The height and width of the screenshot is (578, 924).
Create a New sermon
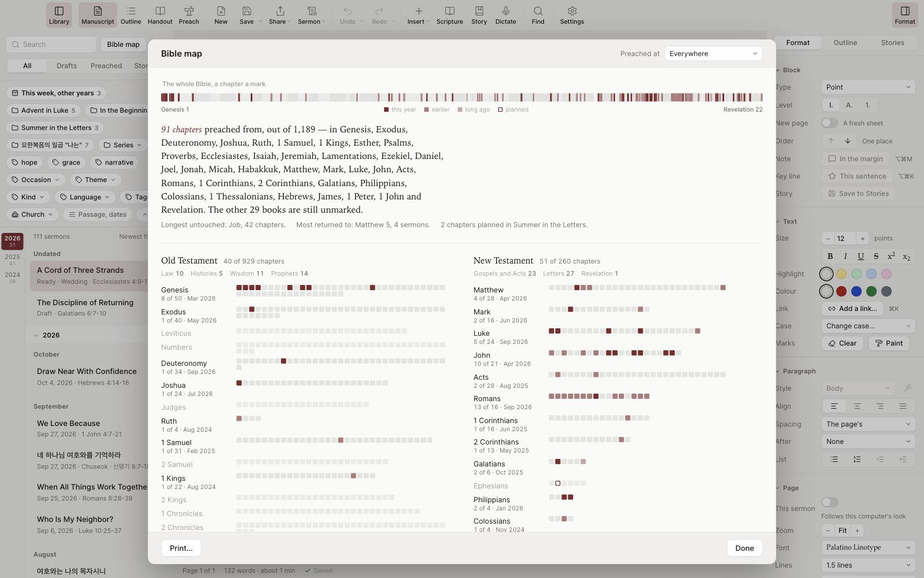pyautogui.click(x=221, y=15)
